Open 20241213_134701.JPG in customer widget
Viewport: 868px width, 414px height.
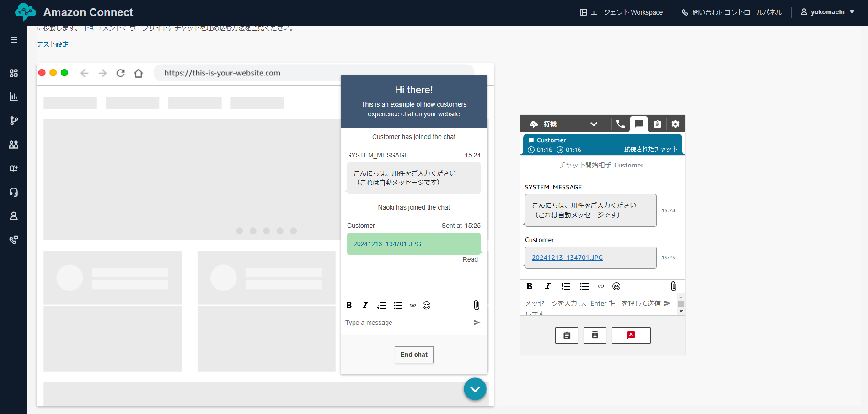pyautogui.click(x=387, y=244)
